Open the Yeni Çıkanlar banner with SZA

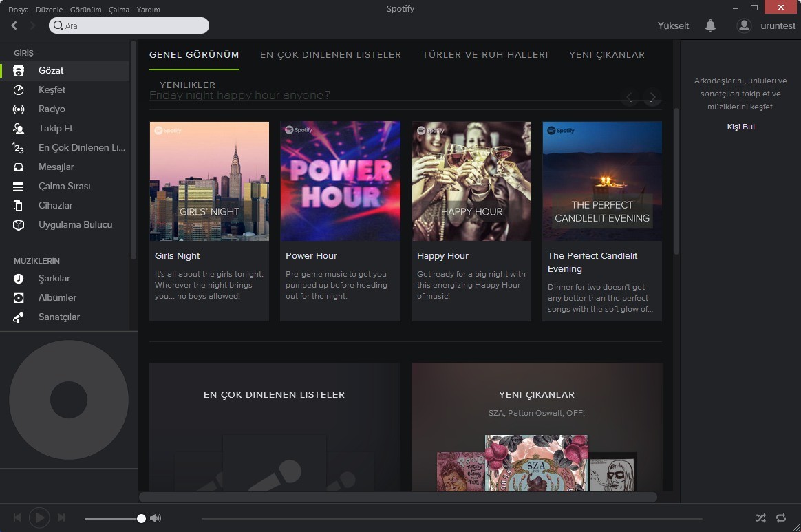click(536, 427)
